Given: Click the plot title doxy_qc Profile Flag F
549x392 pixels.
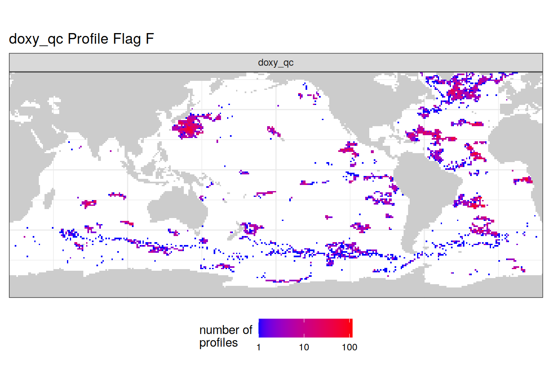Looking at the screenshot, I should (81, 39).
